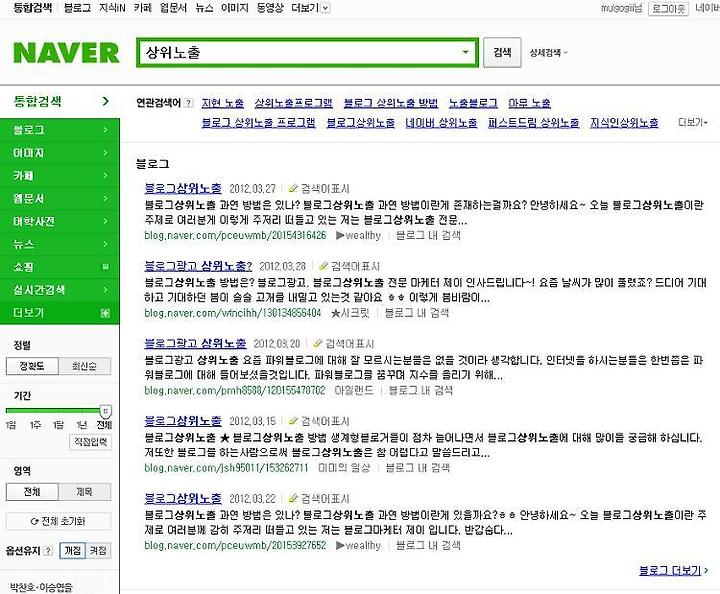Open the 상세검색 dropdown
This screenshot has height=594, width=720.
click(548, 53)
